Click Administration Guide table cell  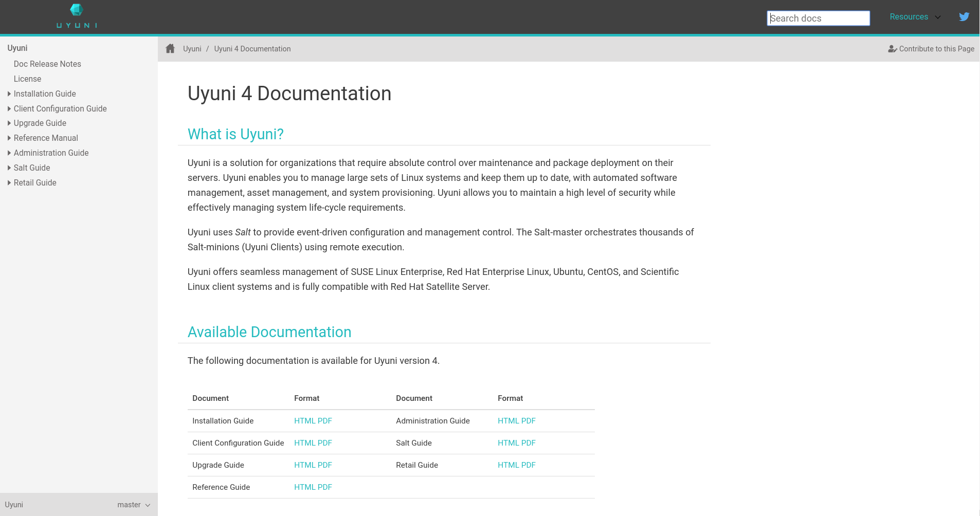(433, 421)
